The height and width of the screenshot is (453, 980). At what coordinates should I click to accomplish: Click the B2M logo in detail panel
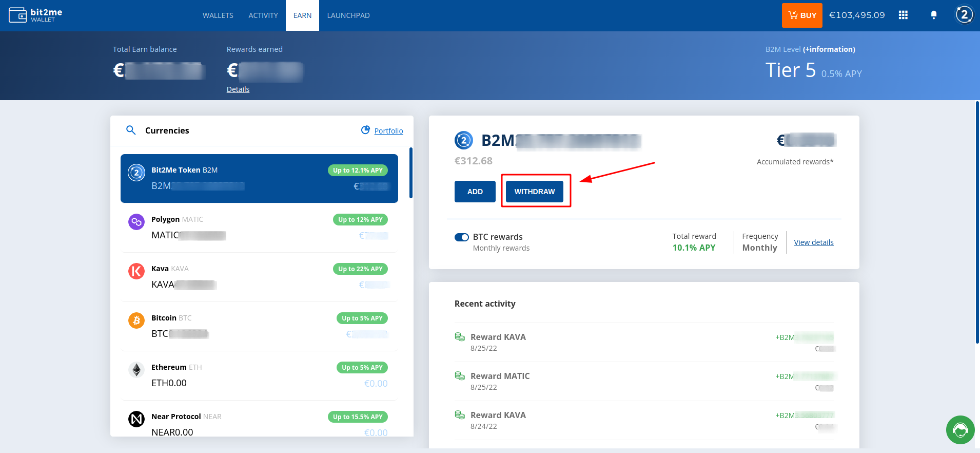click(464, 140)
